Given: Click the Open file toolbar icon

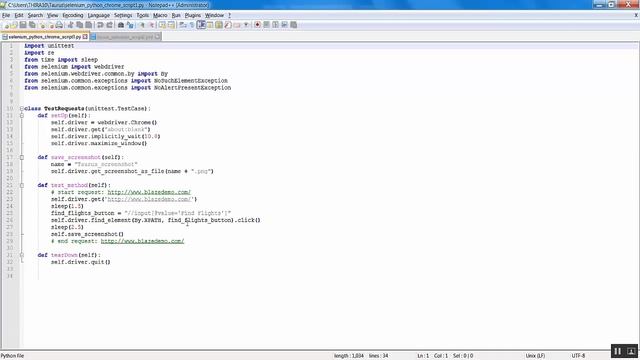Looking at the screenshot, I should click(14, 25).
